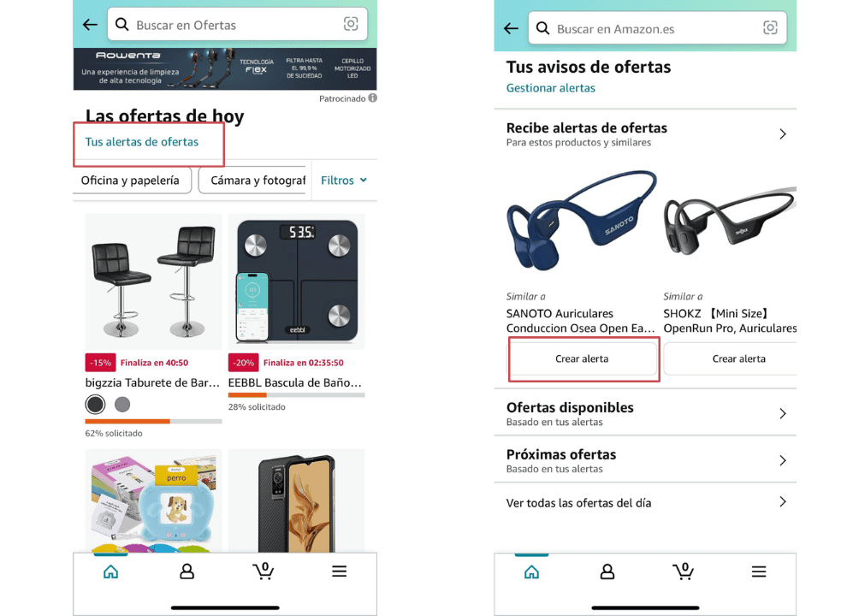Screen dimensions: 847x616
Task: Select the Oficina y papelería category tab
Action: coord(131,181)
